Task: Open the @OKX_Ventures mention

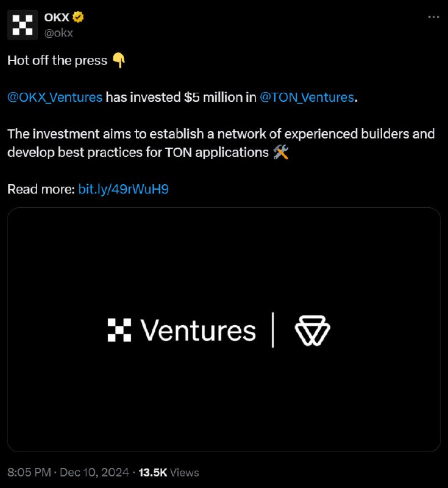Action: (55, 98)
